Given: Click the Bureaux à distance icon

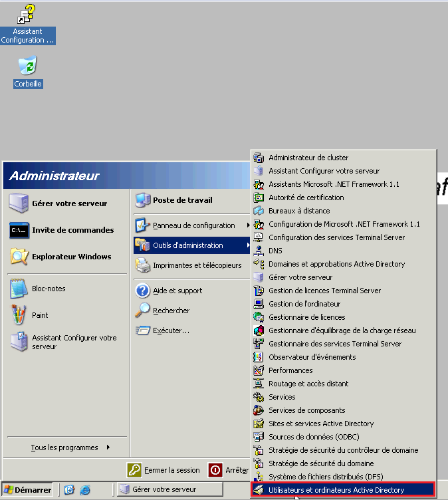Looking at the screenshot, I should (259, 211).
